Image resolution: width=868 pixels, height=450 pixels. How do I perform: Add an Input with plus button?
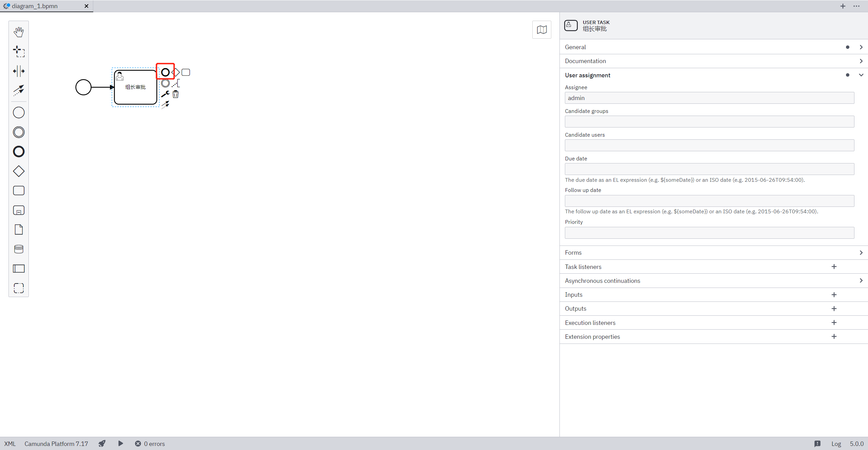click(x=834, y=295)
